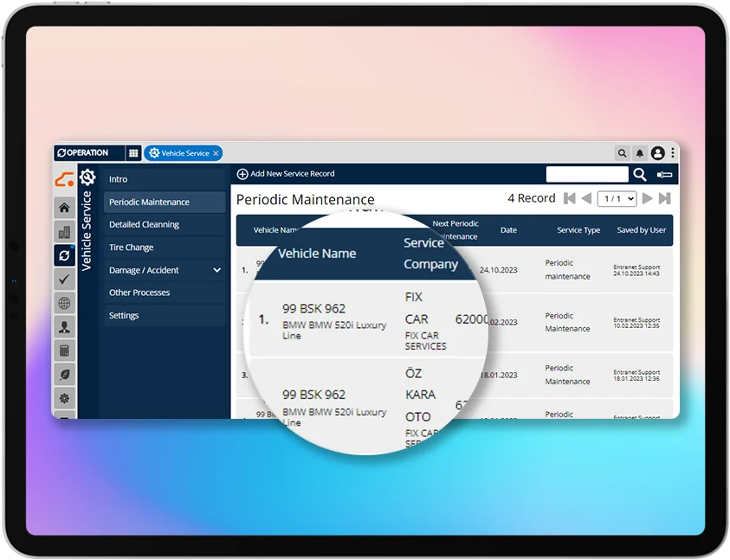Click the magnifier icon beside search field
Image resolution: width=730 pixels, height=560 pixels.
click(x=639, y=175)
